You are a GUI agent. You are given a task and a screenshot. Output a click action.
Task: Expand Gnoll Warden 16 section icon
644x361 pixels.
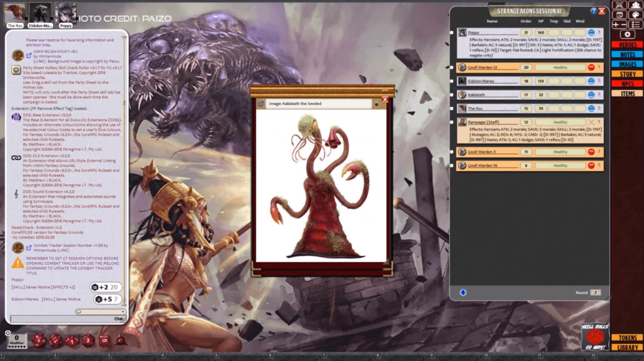(599, 165)
